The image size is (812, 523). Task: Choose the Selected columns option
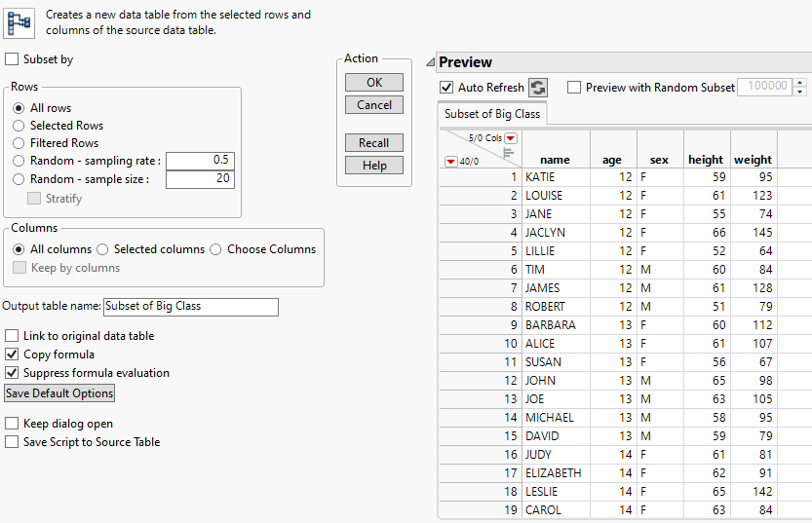pyautogui.click(x=102, y=249)
